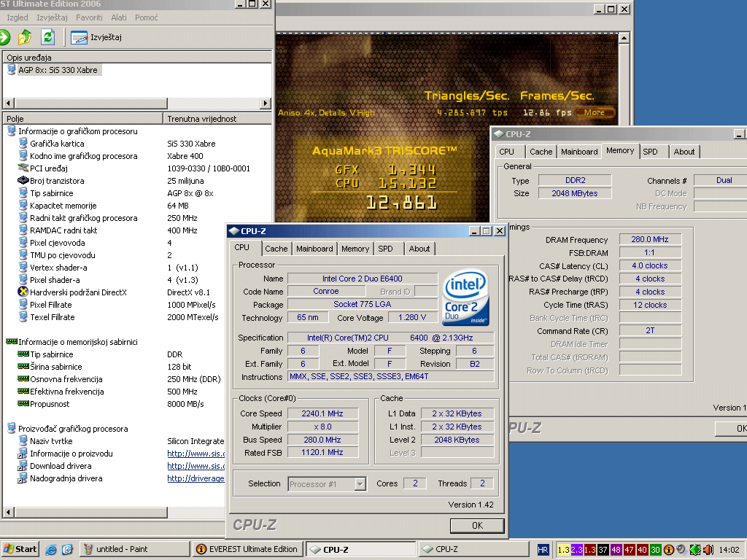Switch to About tab in front CPU-Z
747x560 pixels.
click(x=419, y=249)
